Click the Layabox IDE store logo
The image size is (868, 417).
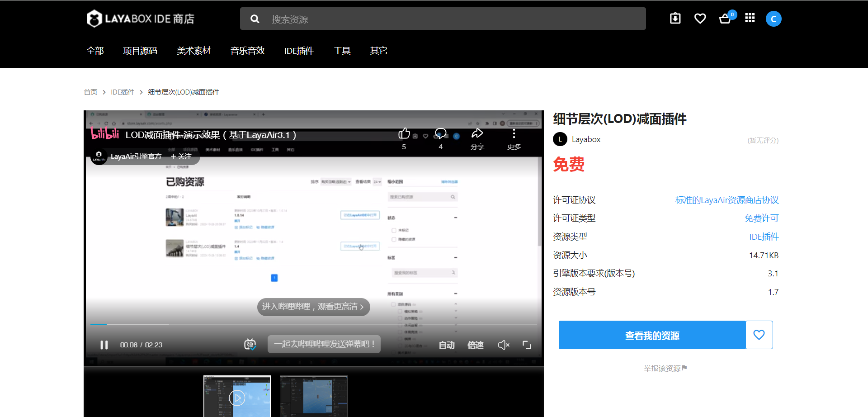[x=141, y=19]
